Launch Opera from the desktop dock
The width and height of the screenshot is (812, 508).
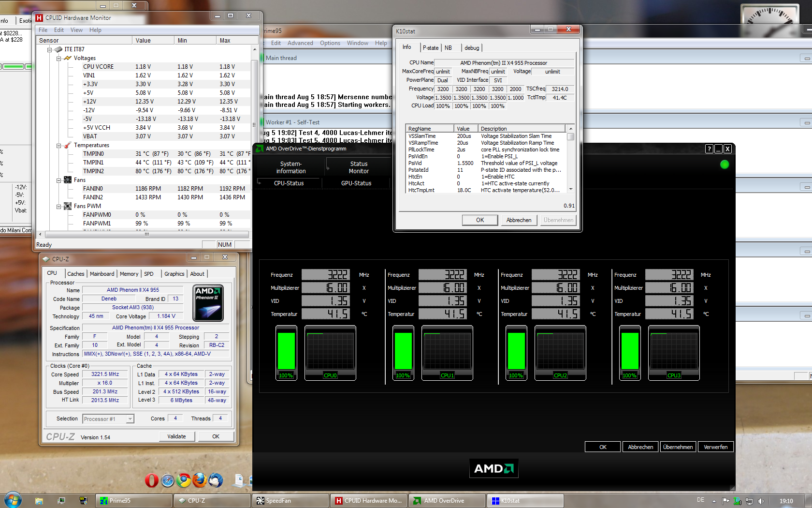click(x=152, y=480)
